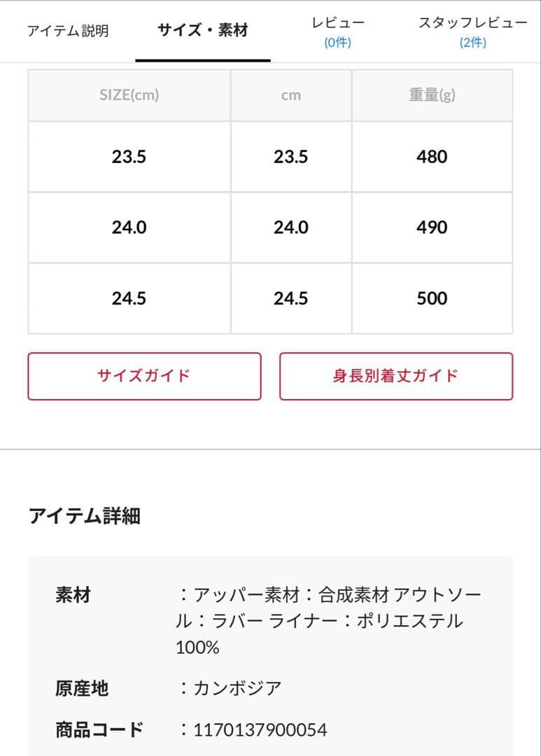
Task: Open the アイテム説明 tab
Action: pyautogui.click(x=67, y=31)
